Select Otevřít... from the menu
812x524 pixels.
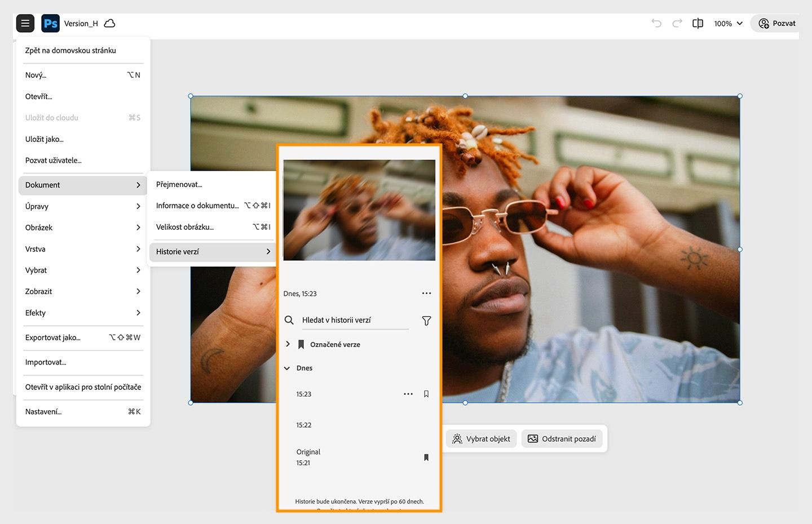tap(83, 96)
